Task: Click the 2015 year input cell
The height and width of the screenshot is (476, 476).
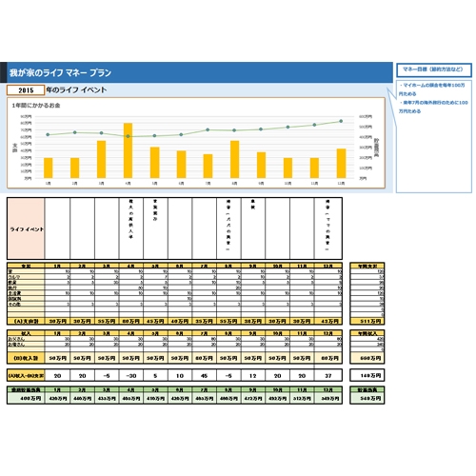Action: (26, 90)
